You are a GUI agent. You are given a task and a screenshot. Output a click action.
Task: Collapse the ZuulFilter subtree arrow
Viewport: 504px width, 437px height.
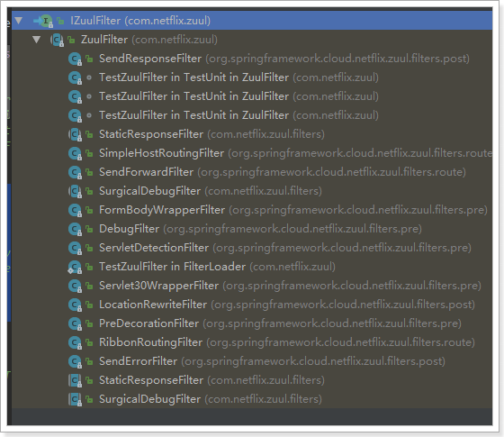click(x=36, y=40)
